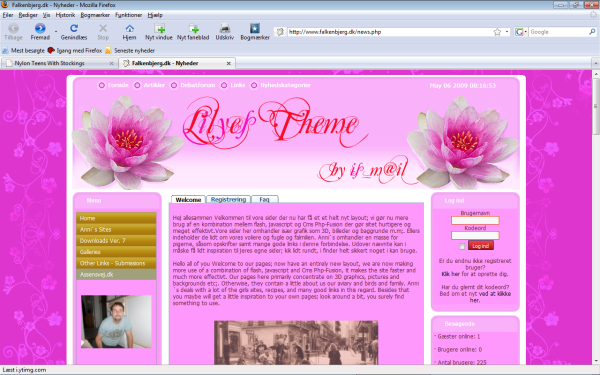Click the Genindlæs reload icon
The width and height of the screenshot is (600, 375).
pyautogui.click(x=74, y=28)
